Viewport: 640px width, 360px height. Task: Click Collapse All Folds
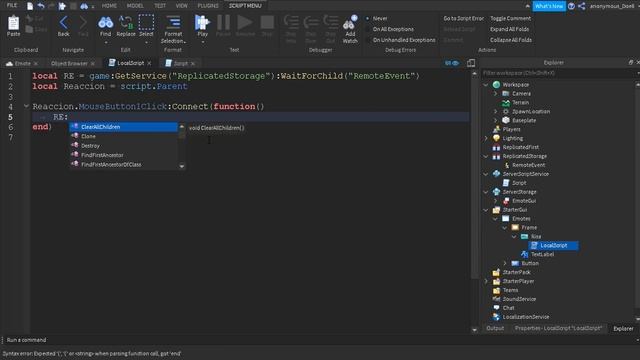[x=511, y=40]
